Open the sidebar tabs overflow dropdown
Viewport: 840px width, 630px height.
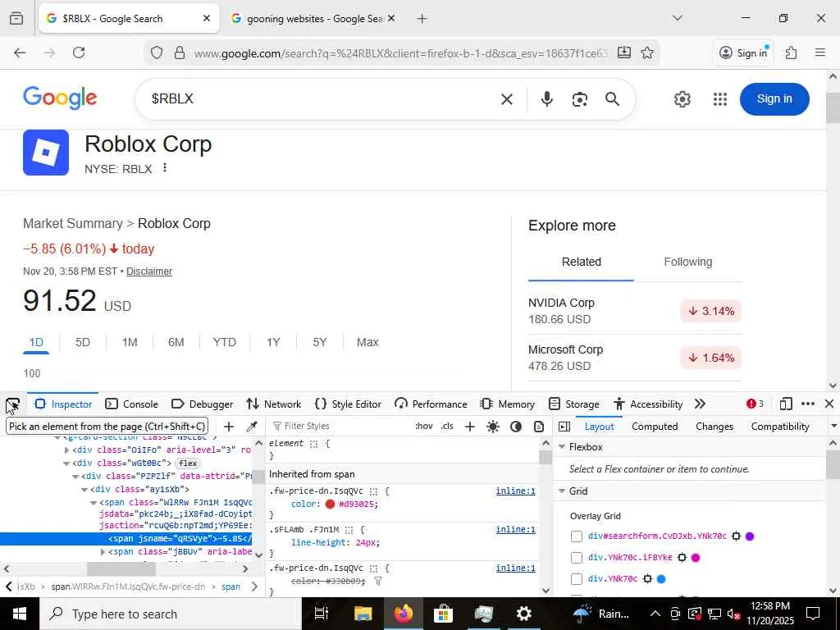pyautogui.click(x=833, y=427)
